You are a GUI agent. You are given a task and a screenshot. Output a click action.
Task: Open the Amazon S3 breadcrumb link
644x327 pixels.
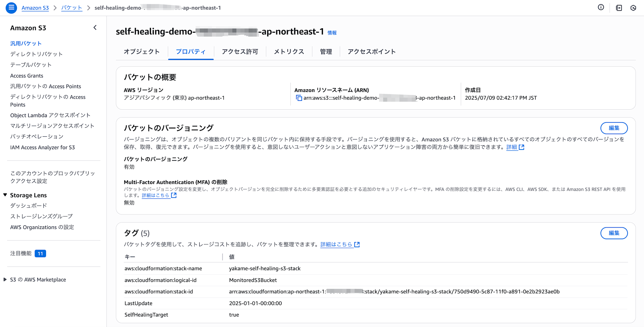35,8
